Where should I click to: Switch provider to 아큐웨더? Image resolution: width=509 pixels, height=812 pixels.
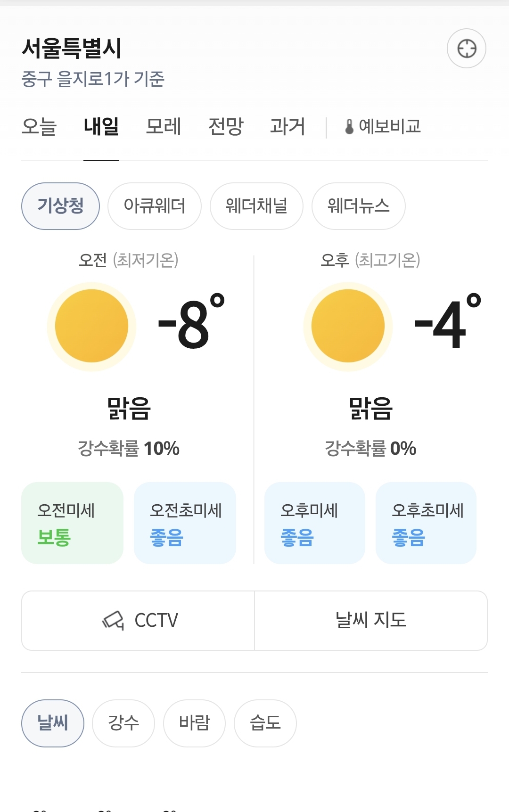155,206
